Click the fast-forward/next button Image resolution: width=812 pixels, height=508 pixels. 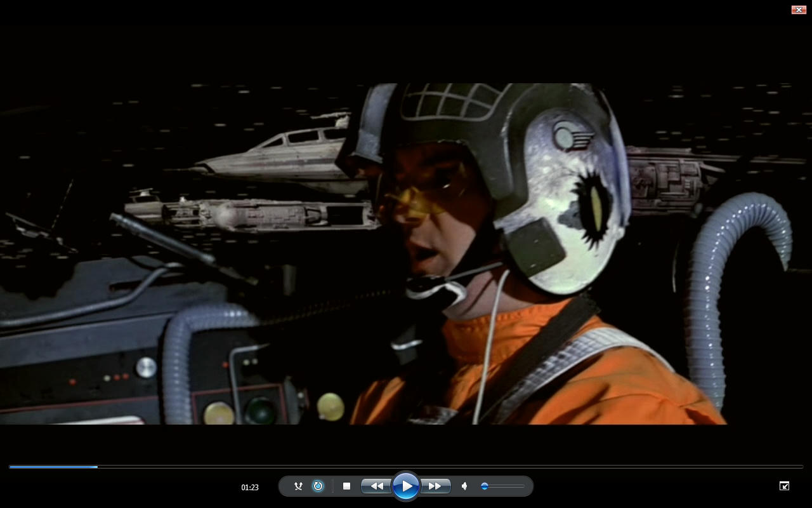(x=435, y=486)
